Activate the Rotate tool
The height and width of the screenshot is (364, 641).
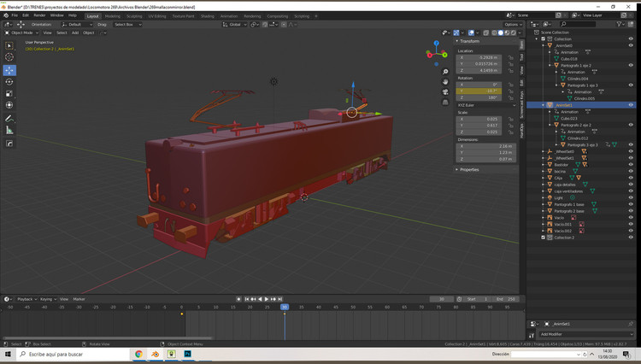click(x=9, y=82)
